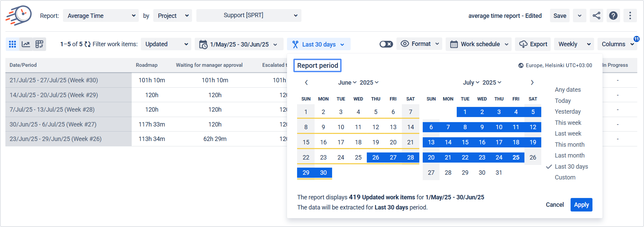Open the share report icon
Screen dimensions: 644x227
[x=596, y=16]
